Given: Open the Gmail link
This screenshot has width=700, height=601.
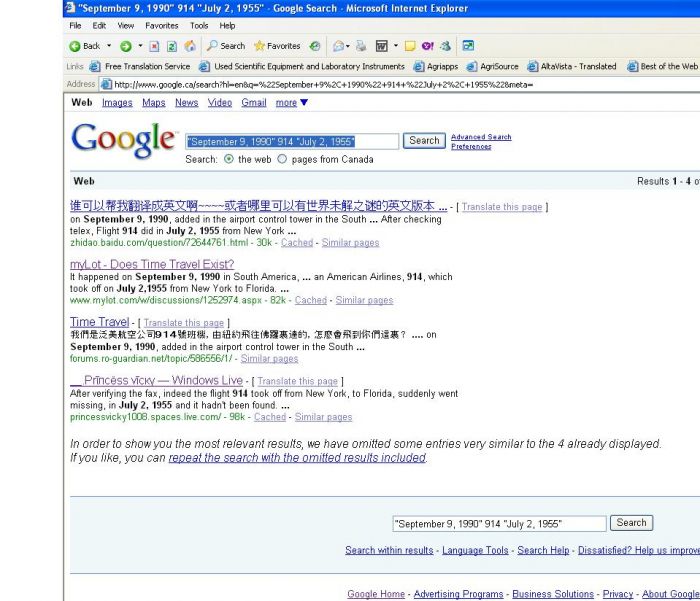Looking at the screenshot, I should [254, 103].
